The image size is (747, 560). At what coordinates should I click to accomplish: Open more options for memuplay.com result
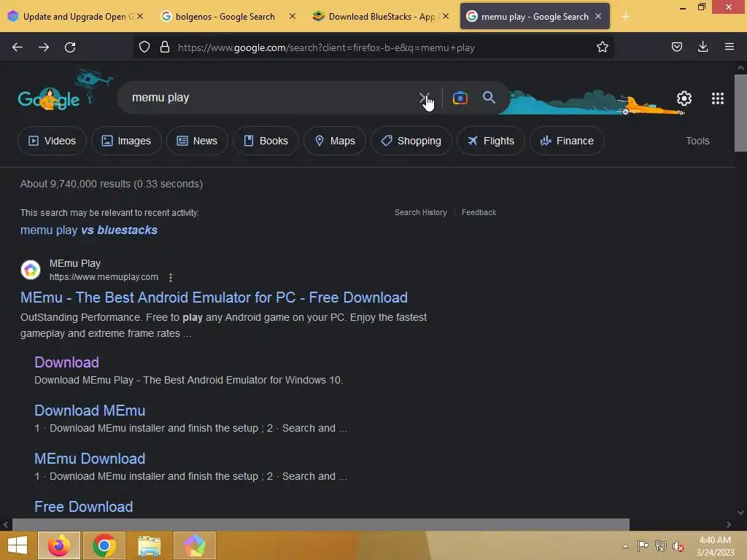(x=171, y=277)
